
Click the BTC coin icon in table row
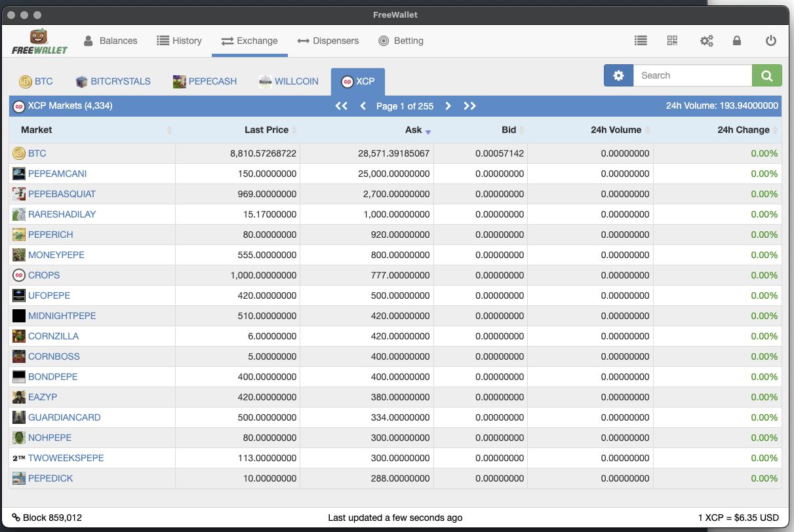pyautogui.click(x=19, y=153)
